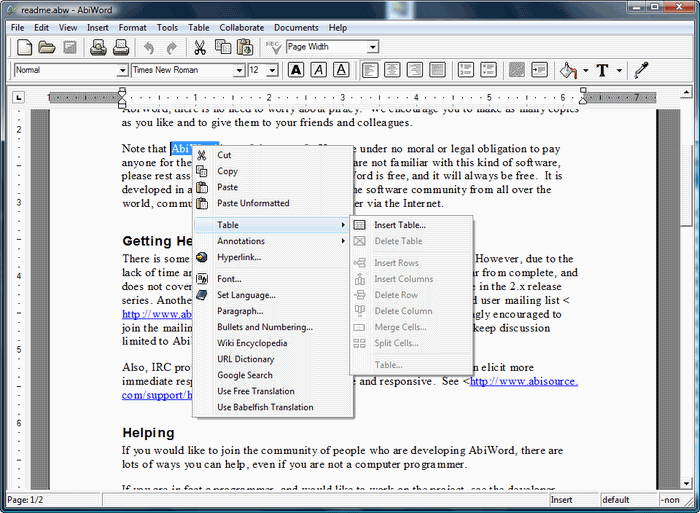Click the Set Language book icon
Image resolution: width=700 pixels, height=513 pixels.
click(202, 295)
